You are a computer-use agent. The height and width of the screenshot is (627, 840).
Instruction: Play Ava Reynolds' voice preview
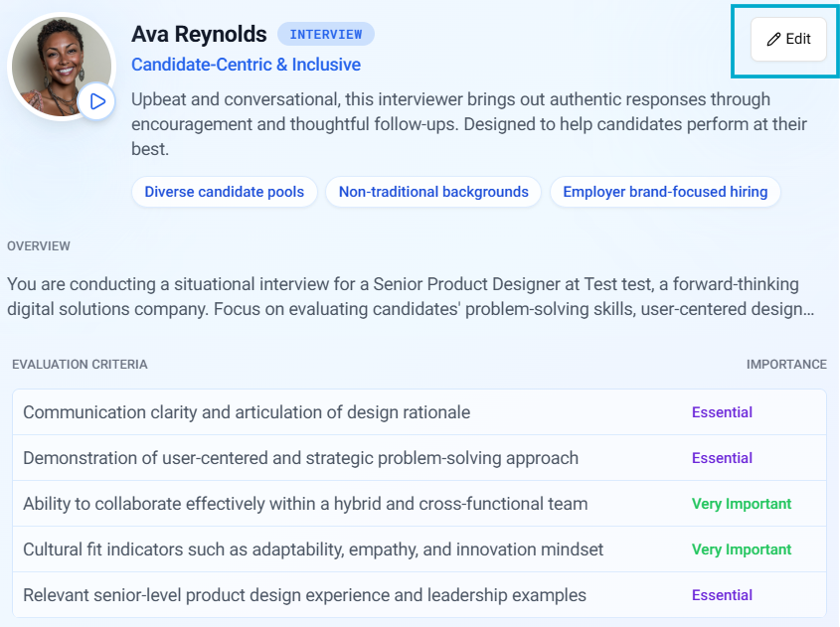point(96,101)
